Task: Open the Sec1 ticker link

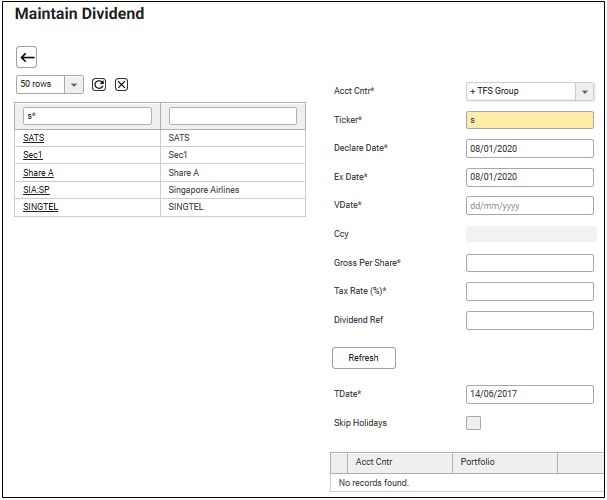Action: tap(33, 155)
